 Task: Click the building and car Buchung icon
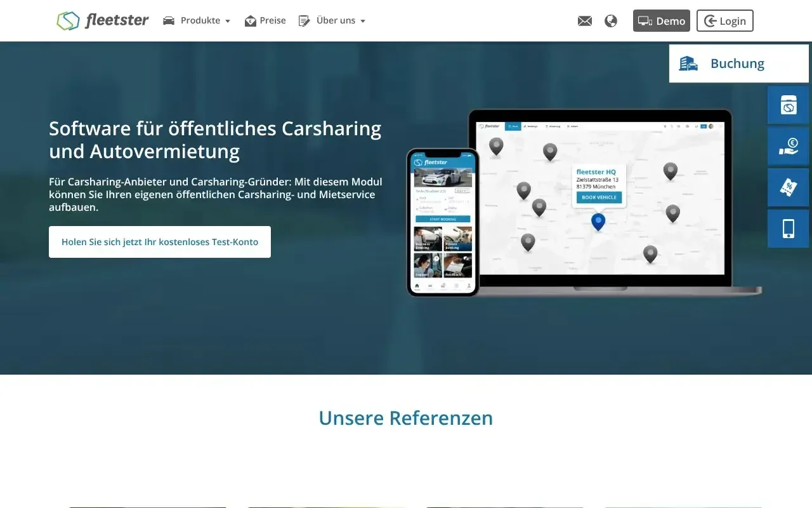[x=688, y=63]
